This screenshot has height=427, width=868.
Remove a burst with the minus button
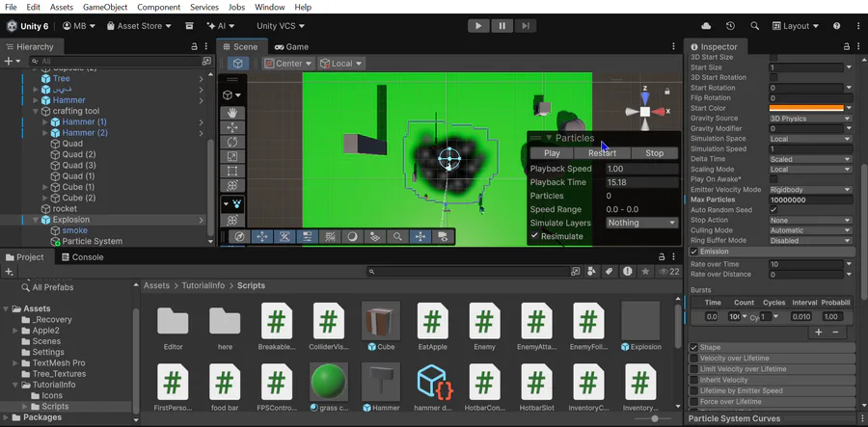click(835, 332)
